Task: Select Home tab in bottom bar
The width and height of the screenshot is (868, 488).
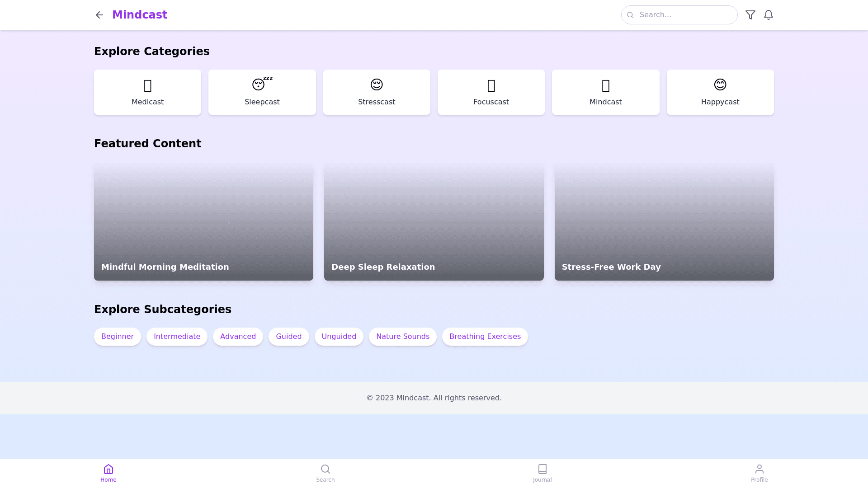Action: pyautogui.click(x=108, y=473)
